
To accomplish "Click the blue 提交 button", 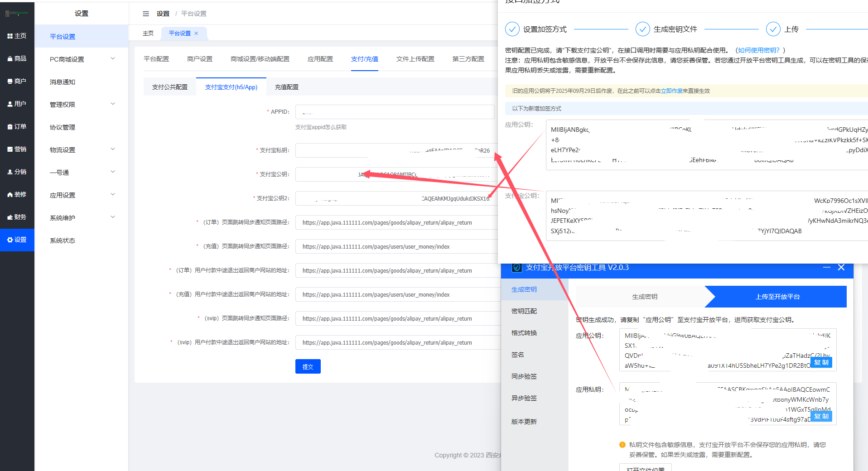I will (x=308, y=366).
